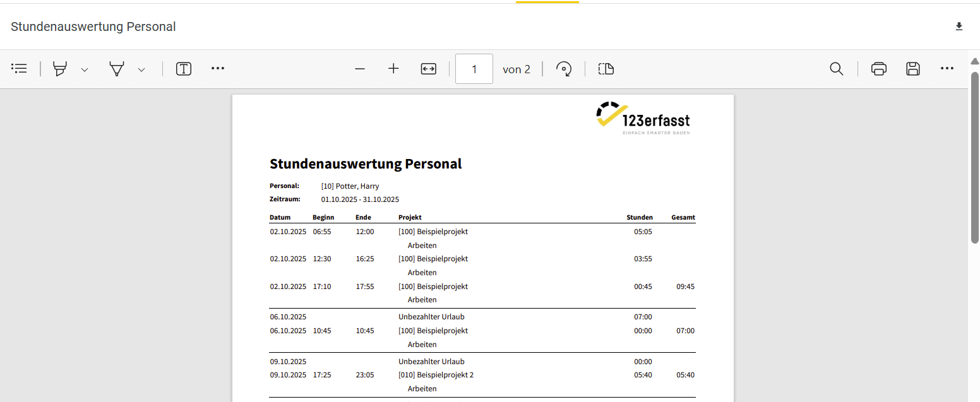Screen dimensions: 980x402
Task: Click the scrollbar up arrow
Action: [974, 61]
